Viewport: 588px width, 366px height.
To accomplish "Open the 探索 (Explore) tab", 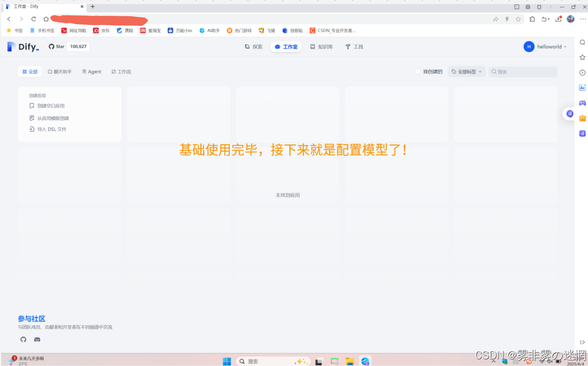I will [254, 47].
